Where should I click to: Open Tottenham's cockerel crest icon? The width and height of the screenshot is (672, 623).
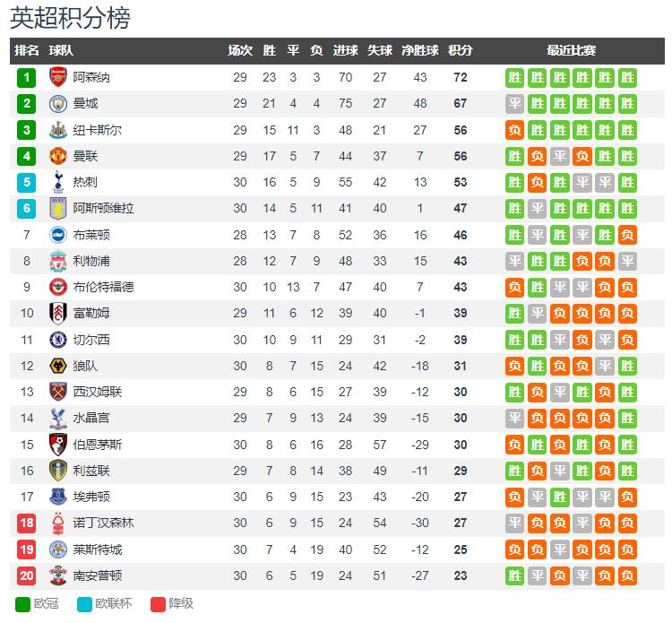[x=58, y=182]
